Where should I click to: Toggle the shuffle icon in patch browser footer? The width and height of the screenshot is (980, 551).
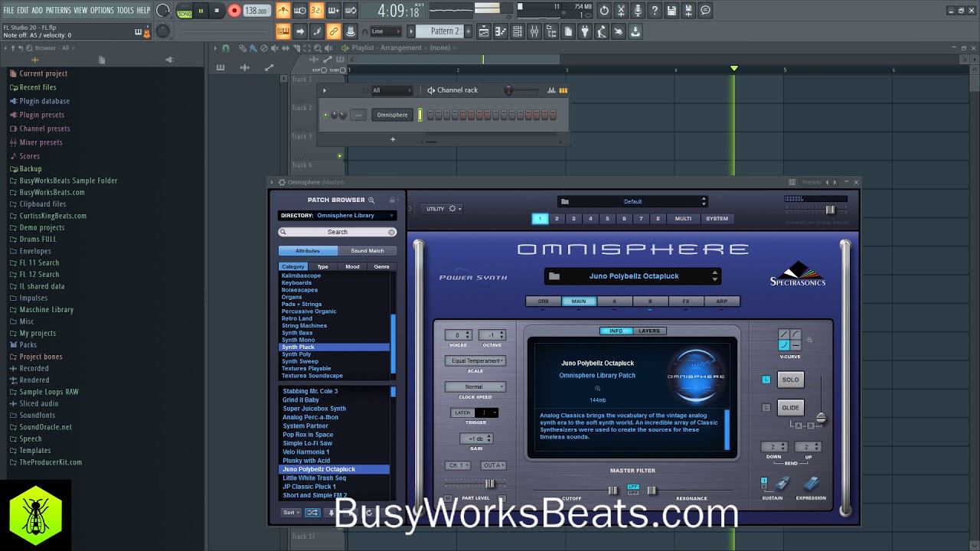click(x=312, y=513)
